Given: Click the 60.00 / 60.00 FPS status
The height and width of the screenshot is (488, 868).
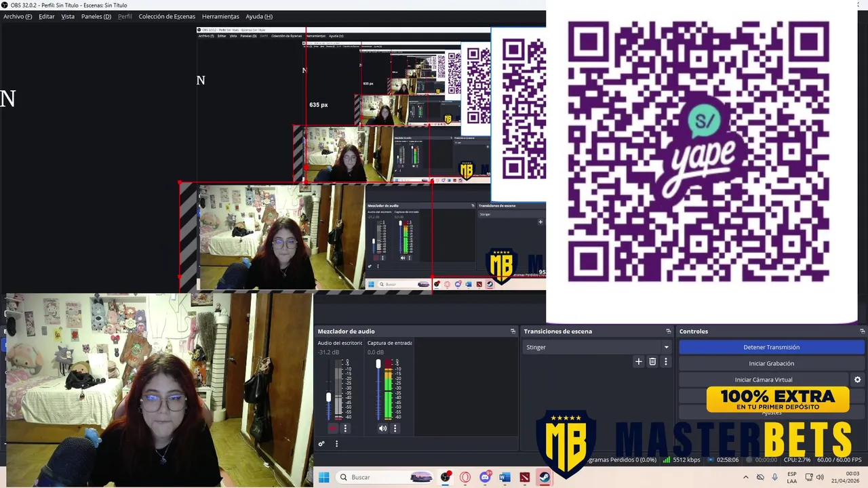Looking at the screenshot, I should coord(839,460).
